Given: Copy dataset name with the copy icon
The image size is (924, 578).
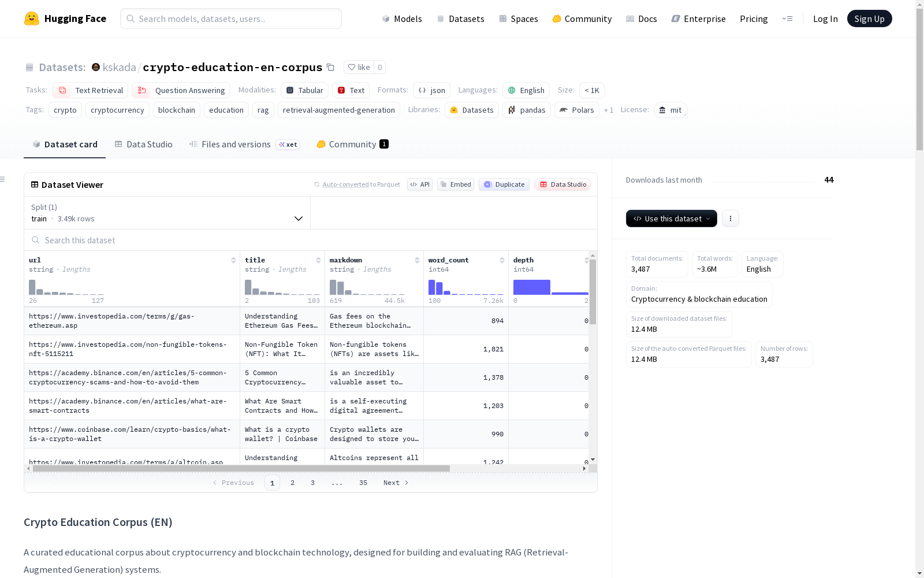Looking at the screenshot, I should click(330, 67).
